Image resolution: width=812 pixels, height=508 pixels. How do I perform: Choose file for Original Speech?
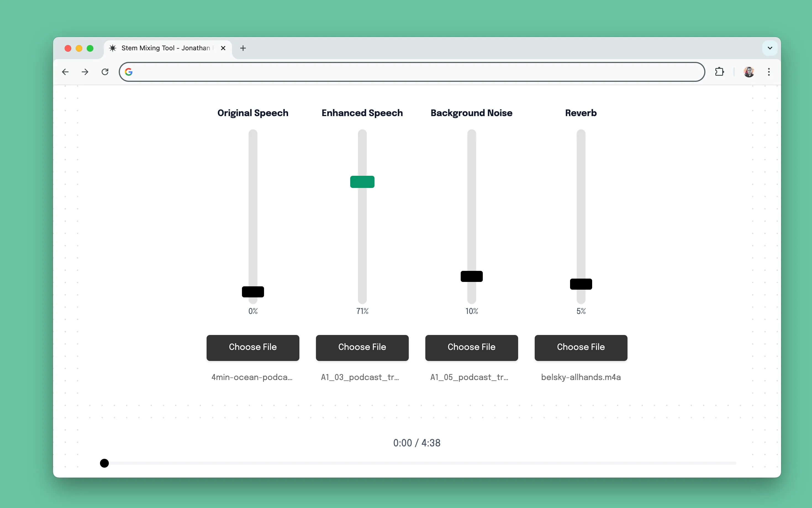click(253, 347)
